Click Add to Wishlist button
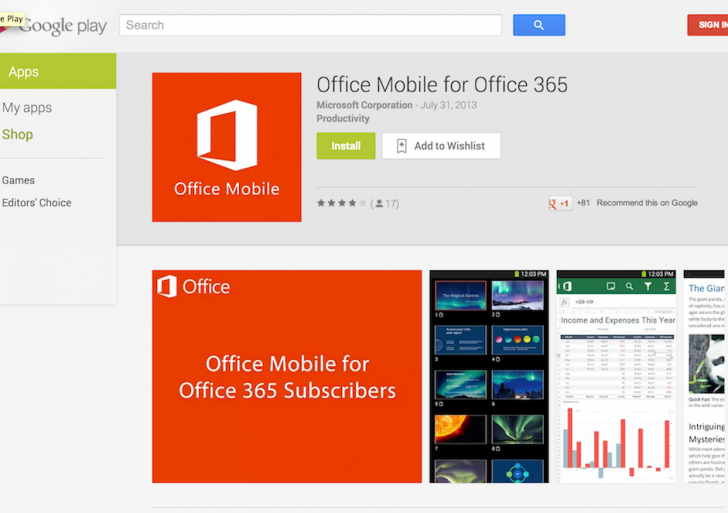This screenshot has height=513, width=728. pos(441,146)
